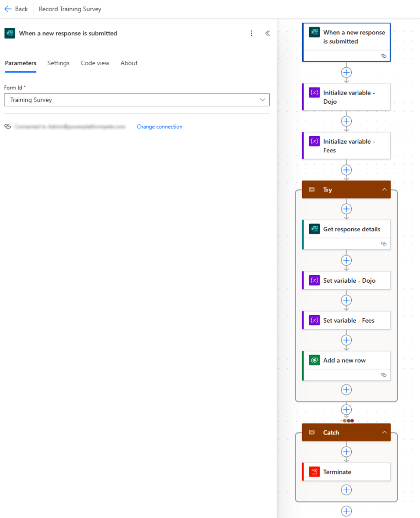Click the Set variable - Dojo icon
Viewport: 420px width, 518px height.
pyautogui.click(x=314, y=280)
